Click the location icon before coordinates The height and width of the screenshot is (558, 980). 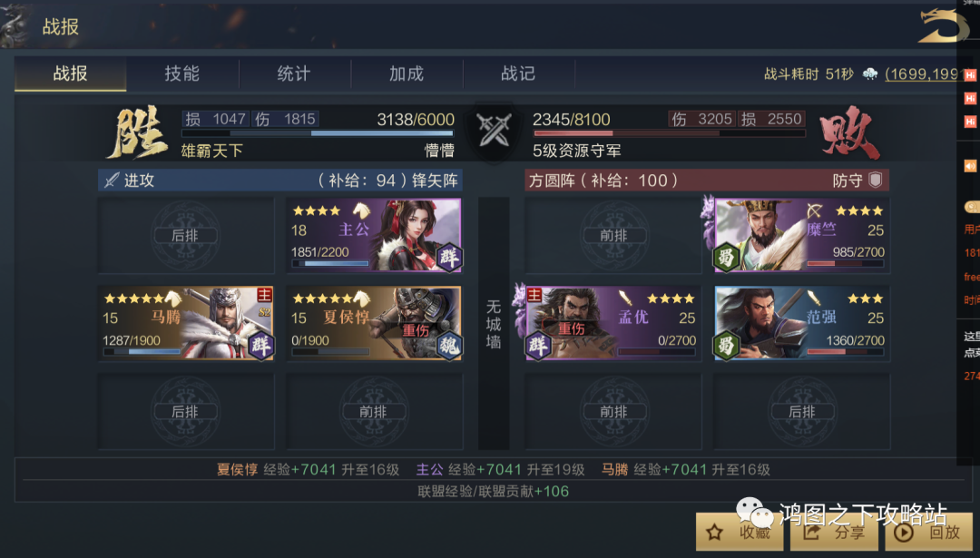[869, 74]
